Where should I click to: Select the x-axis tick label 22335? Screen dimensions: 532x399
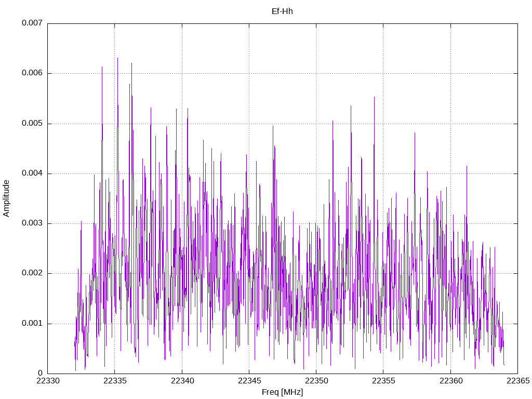coord(115,381)
